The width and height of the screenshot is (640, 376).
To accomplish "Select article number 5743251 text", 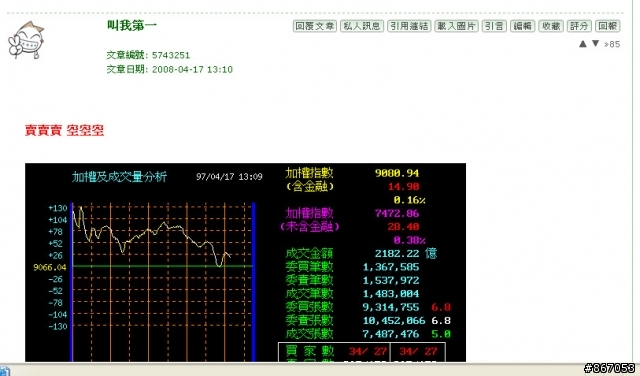I will [x=171, y=55].
